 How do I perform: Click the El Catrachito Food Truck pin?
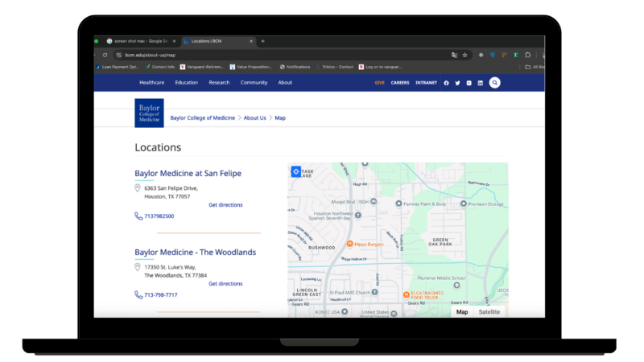coord(407,294)
